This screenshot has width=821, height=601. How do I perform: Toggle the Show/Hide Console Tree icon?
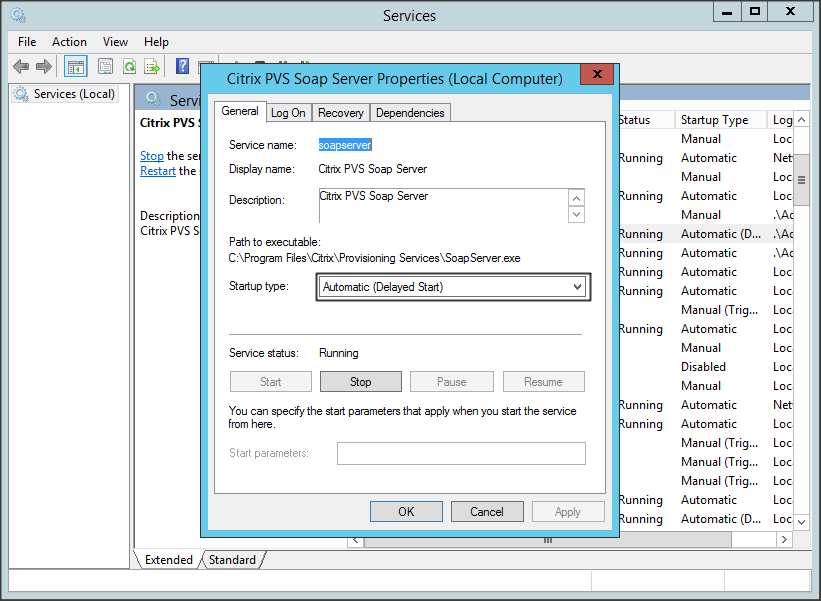coord(74,66)
